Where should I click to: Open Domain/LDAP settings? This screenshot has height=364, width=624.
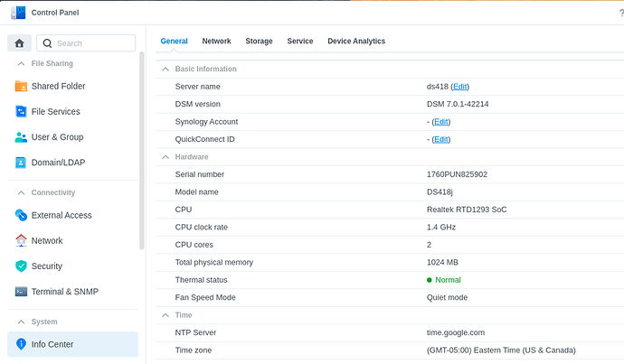tap(58, 163)
